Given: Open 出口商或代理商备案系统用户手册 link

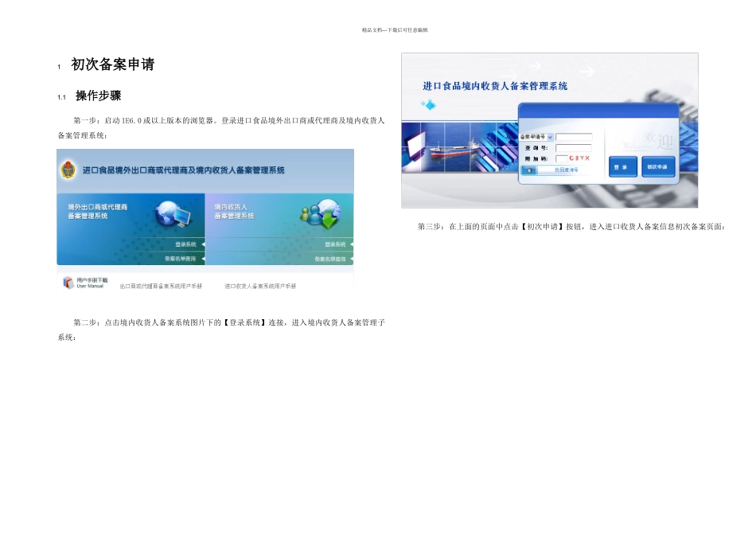Looking at the screenshot, I should point(161,286).
